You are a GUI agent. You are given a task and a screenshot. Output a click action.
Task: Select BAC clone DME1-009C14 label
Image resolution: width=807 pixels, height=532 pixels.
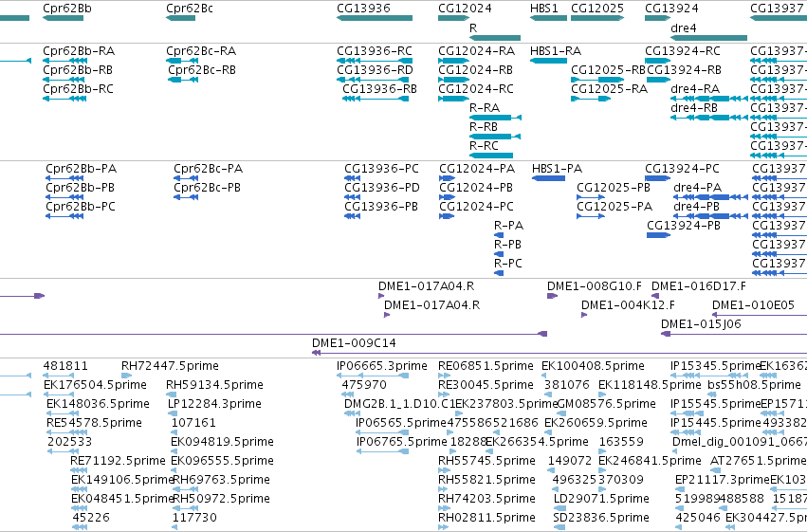[x=354, y=343]
